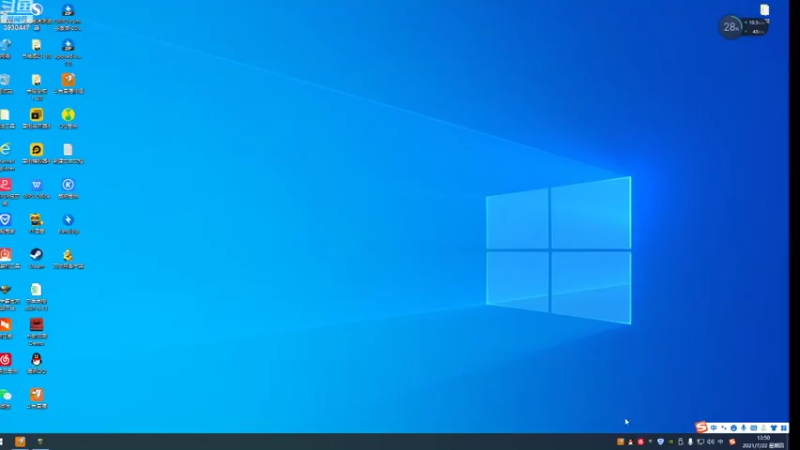This screenshot has height=450, width=800.
Task: Open the skin shirt icon on Sogou toolbar
Action: [x=773, y=428]
